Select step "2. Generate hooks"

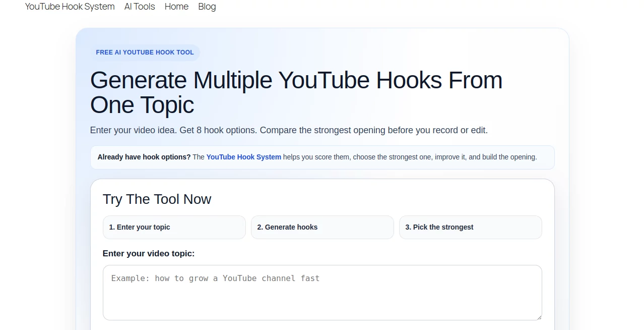(322, 227)
